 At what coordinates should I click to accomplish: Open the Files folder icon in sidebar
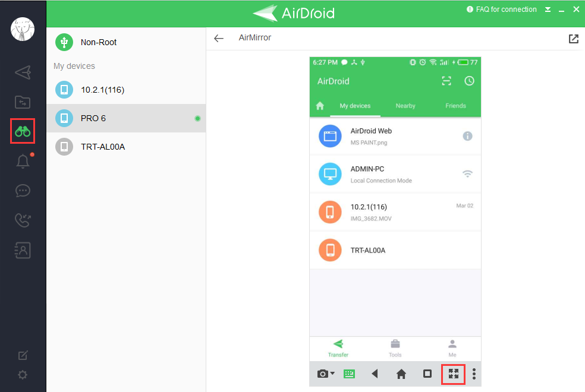pos(23,102)
